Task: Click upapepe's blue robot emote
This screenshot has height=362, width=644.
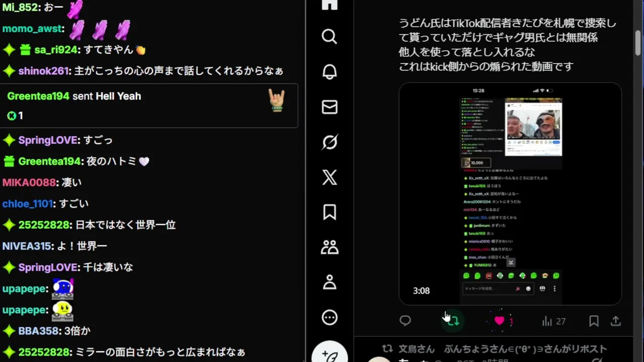Action: [63, 289]
